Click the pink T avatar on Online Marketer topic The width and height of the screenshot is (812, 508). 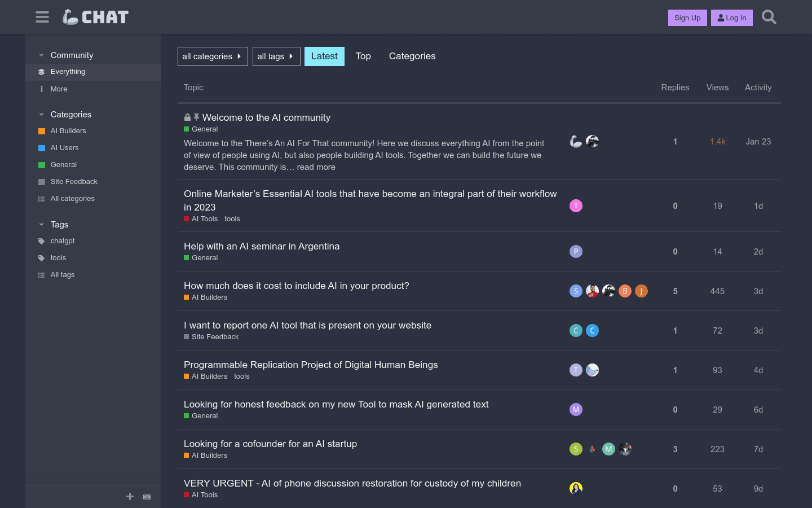(x=576, y=206)
